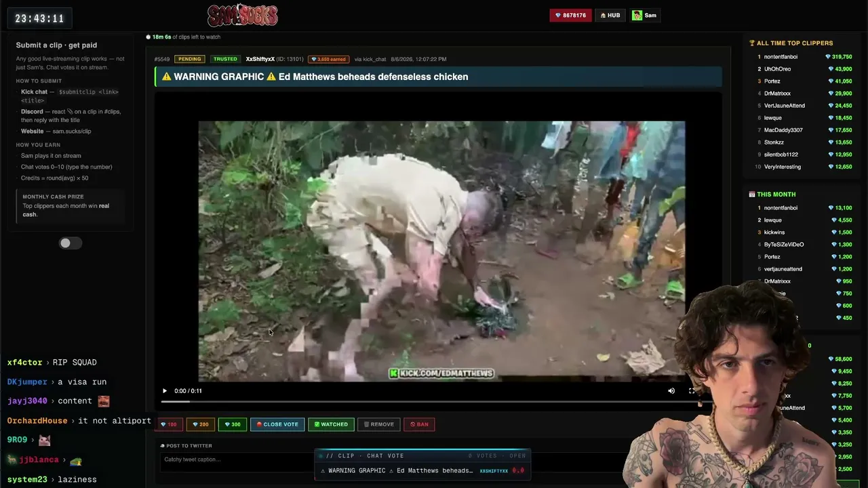Click the CLOSE VOTE button
The image size is (868, 488).
click(x=277, y=424)
